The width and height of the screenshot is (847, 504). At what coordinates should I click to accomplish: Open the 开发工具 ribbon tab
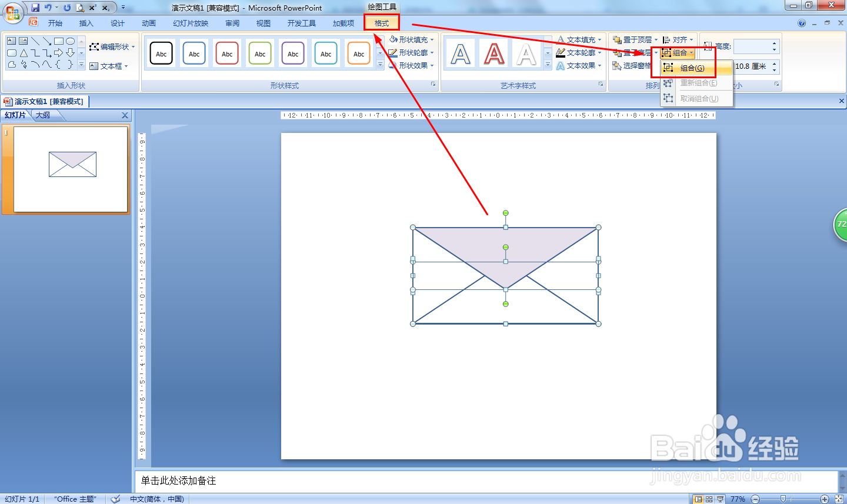[302, 23]
